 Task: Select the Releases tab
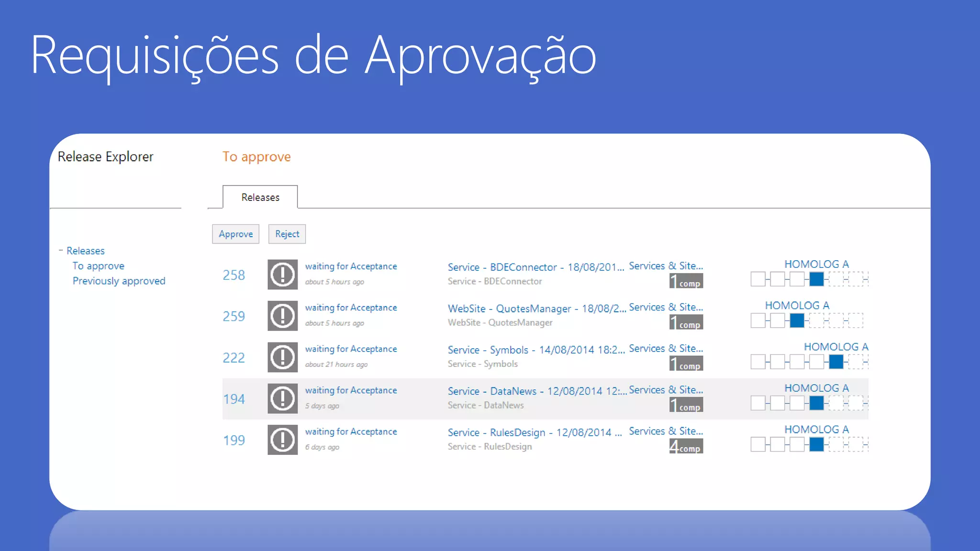(260, 197)
